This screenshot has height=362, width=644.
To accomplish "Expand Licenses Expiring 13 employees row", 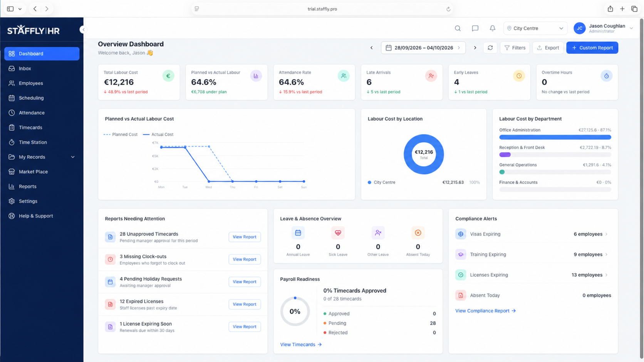I will (x=533, y=275).
